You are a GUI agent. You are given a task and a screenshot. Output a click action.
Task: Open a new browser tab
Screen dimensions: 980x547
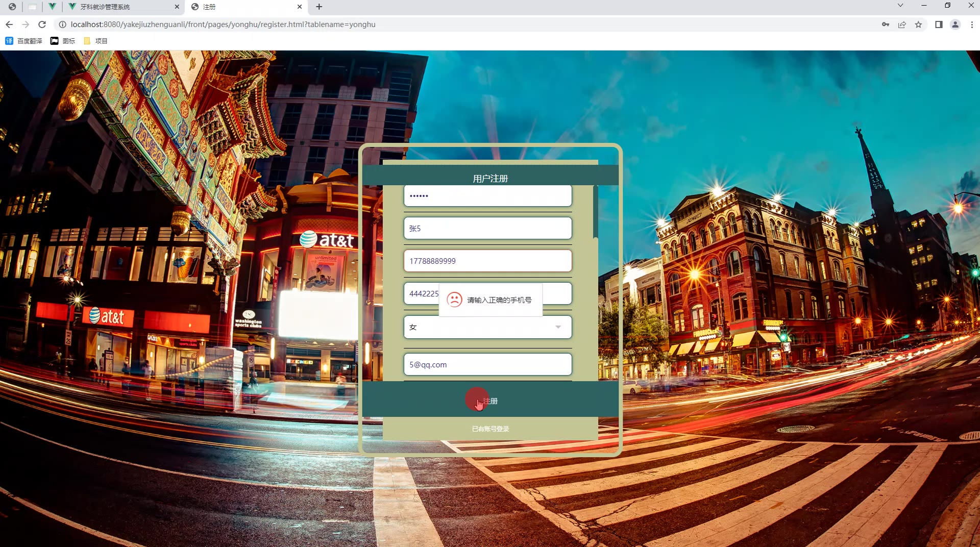coord(319,7)
